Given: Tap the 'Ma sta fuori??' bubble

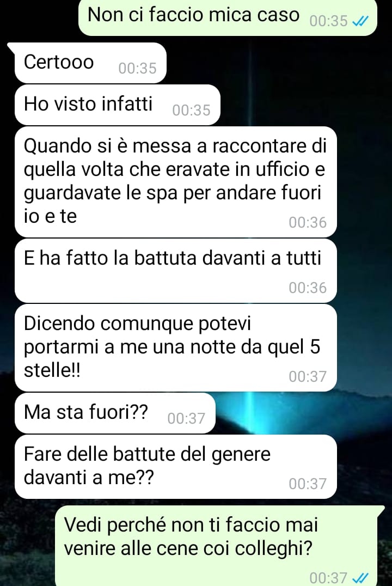Looking at the screenshot, I should (x=115, y=413).
